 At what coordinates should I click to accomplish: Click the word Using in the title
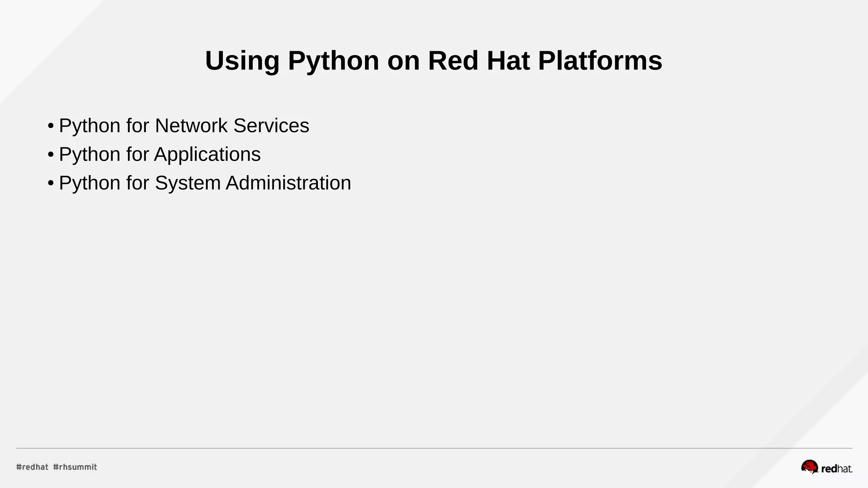(242, 61)
